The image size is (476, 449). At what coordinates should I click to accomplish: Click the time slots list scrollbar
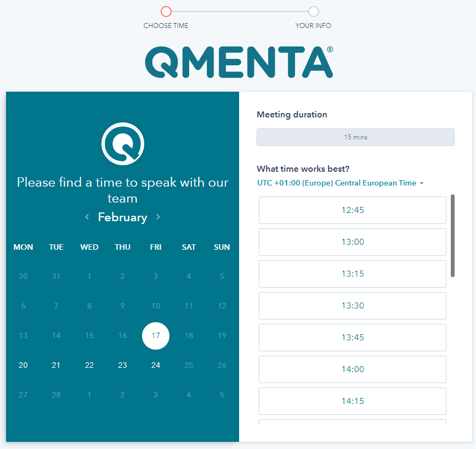pos(452,235)
